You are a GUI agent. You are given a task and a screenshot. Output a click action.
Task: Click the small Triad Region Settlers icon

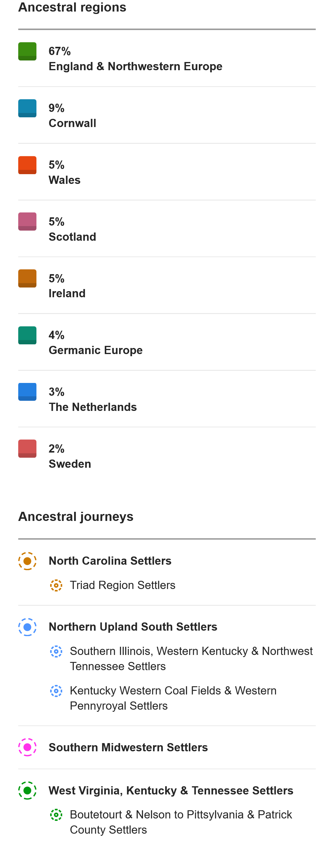(56, 585)
